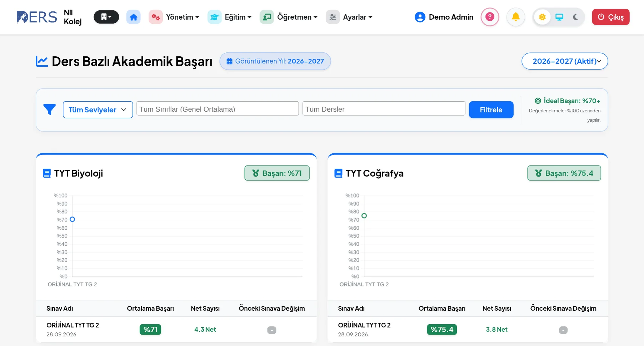Click the İdeal Başarı target icon
644x346 pixels.
coord(538,101)
